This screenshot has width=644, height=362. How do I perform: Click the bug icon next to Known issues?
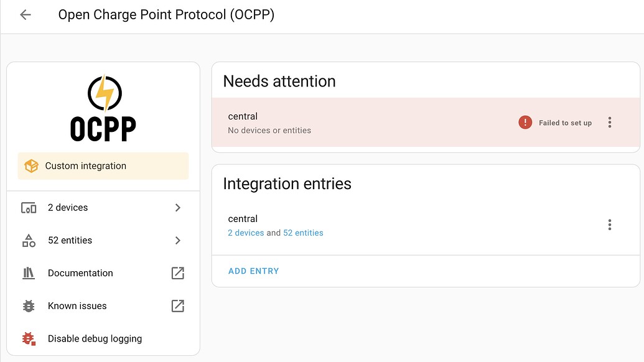click(x=28, y=305)
